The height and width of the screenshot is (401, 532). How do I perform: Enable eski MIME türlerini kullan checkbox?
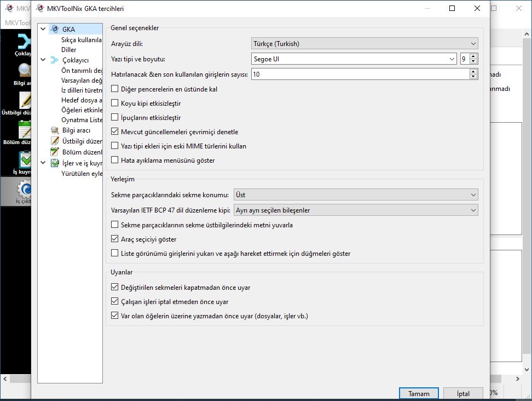(x=115, y=146)
